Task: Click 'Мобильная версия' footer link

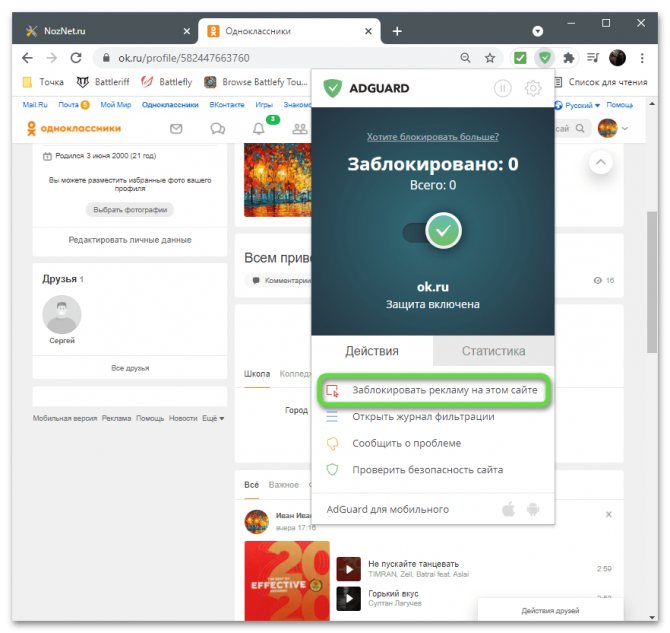Action: 65,418
